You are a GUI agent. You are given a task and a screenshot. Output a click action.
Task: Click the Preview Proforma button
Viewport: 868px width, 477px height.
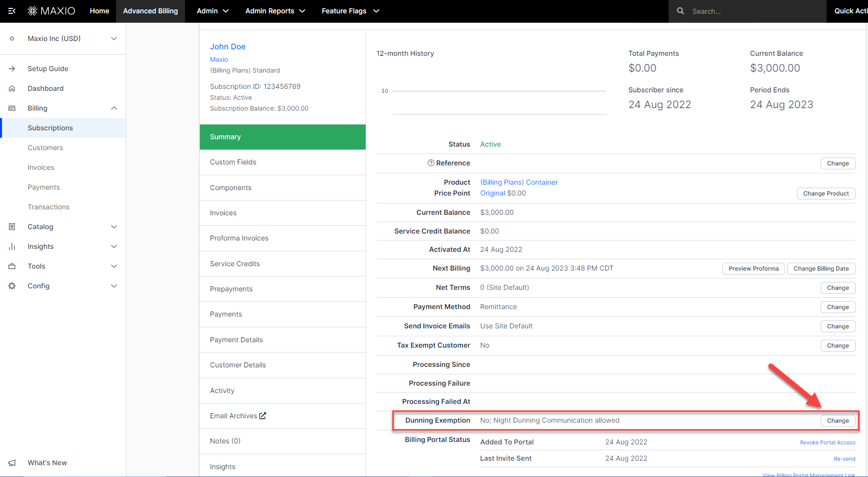pos(753,269)
